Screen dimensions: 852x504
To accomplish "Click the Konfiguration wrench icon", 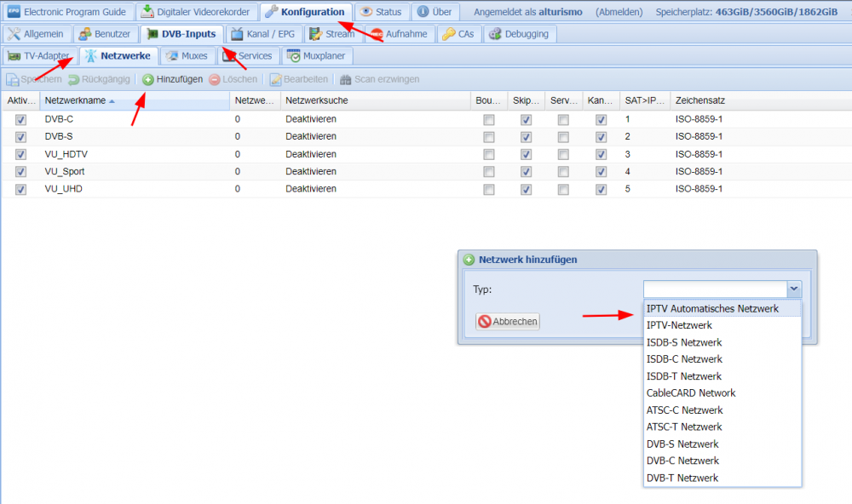I will [x=271, y=11].
